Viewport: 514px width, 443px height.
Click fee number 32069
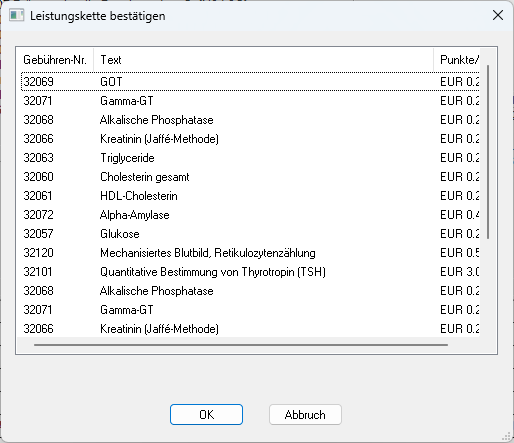38,82
